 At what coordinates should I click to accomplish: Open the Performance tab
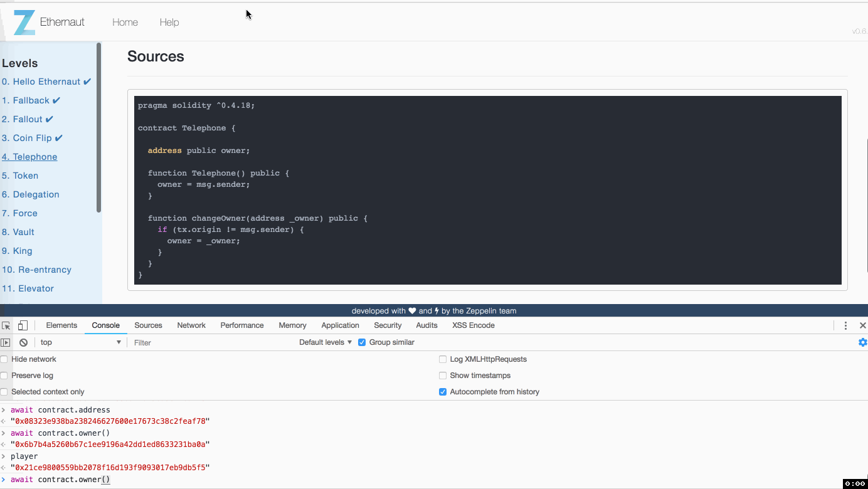pyautogui.click(x=242, y=325)
